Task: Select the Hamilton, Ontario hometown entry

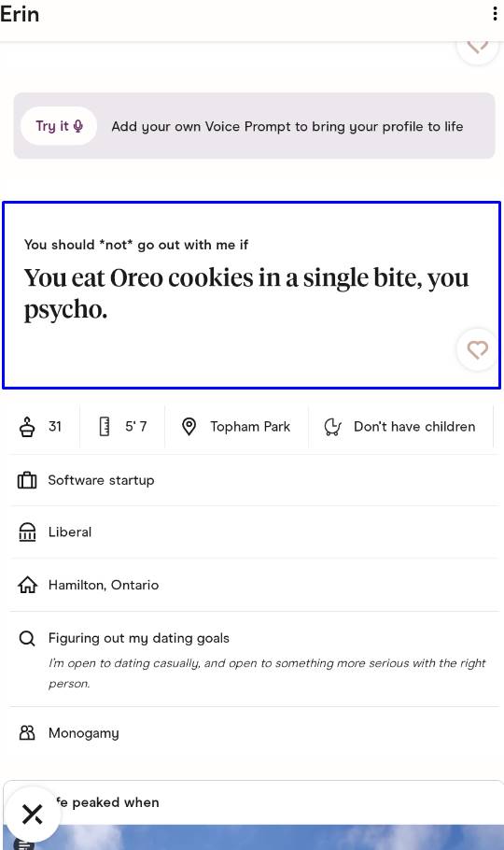Action: (x=104, y=585)
